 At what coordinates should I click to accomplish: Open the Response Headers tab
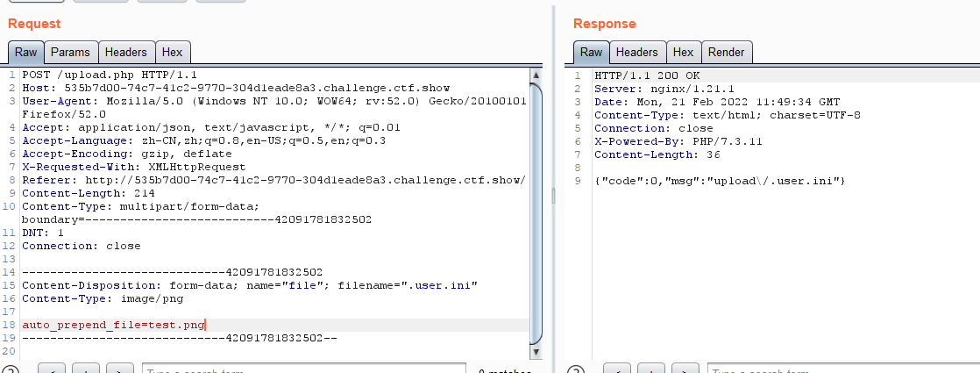tap(637, 52)
